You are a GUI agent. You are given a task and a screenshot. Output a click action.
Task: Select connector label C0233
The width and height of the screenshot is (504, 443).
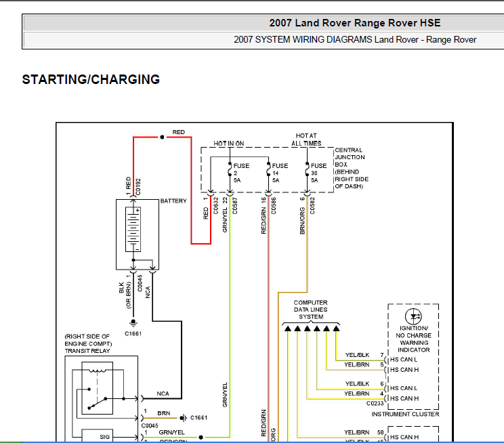(375, 403)
